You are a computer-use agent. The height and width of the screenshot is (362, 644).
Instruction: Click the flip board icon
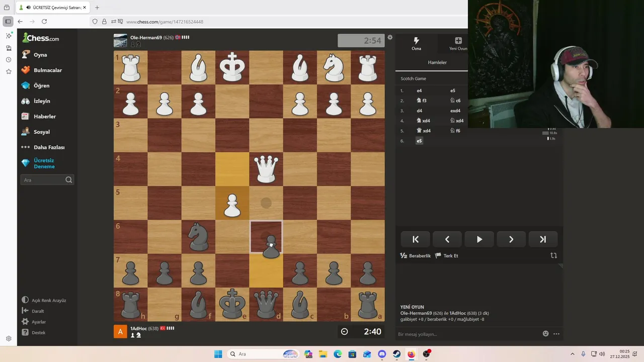tap(553, 255)
